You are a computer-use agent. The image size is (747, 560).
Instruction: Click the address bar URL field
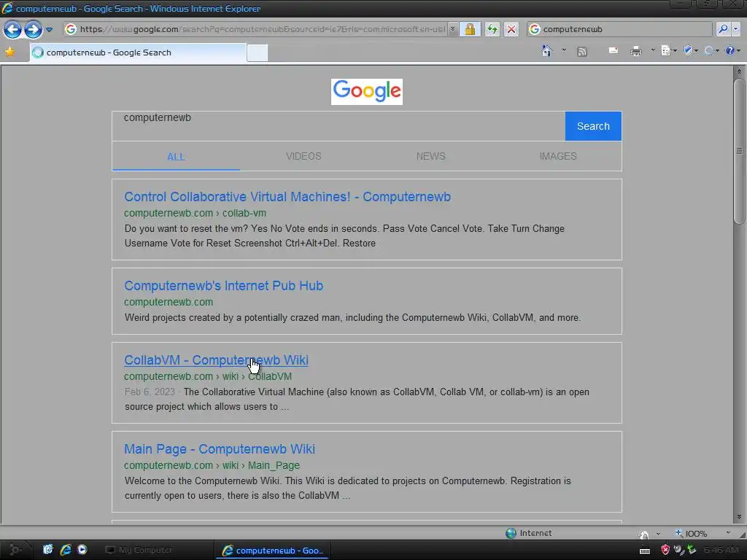pos(262,29)
